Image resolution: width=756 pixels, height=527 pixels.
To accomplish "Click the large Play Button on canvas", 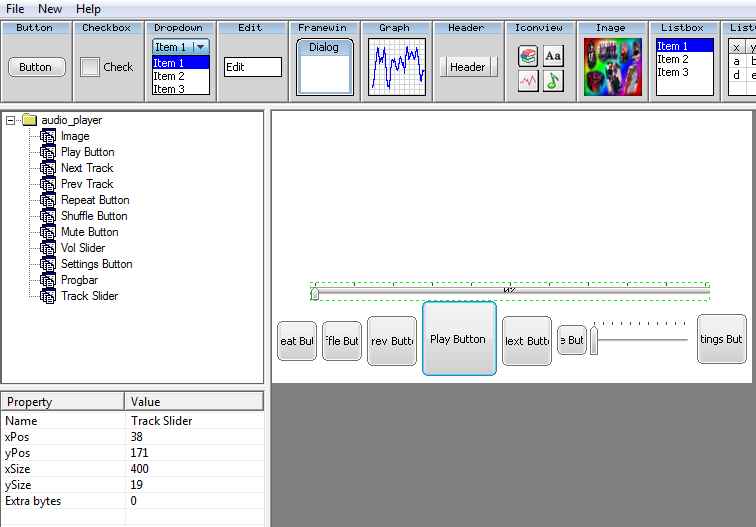I will coord(459,339).
